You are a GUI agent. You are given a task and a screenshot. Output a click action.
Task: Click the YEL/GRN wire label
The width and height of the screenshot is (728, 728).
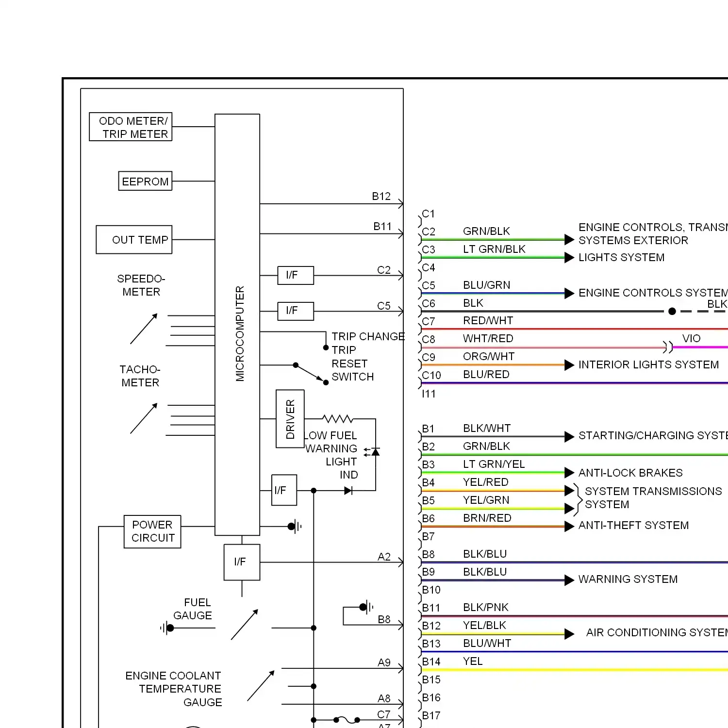tap(486, 500)
